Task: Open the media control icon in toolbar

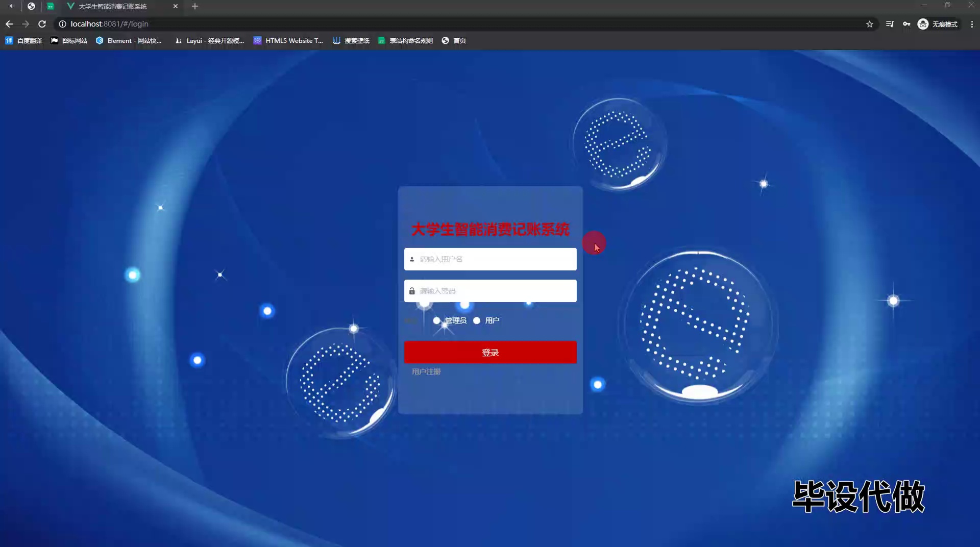Action: [890, 24]
